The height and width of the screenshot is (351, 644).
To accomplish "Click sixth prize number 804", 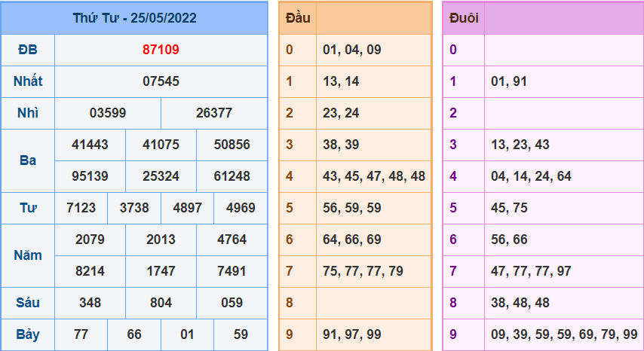I will (x=161, y=302).
